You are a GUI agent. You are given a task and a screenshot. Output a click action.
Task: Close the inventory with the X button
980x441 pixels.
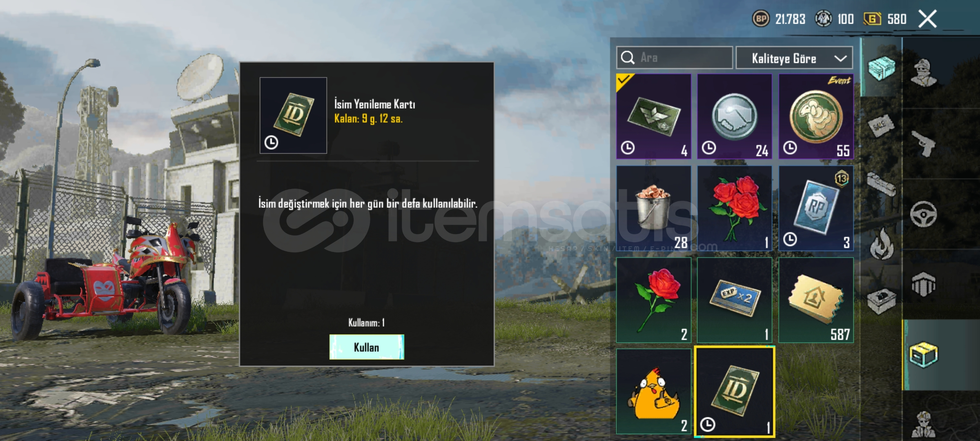[x=927, y=19]
